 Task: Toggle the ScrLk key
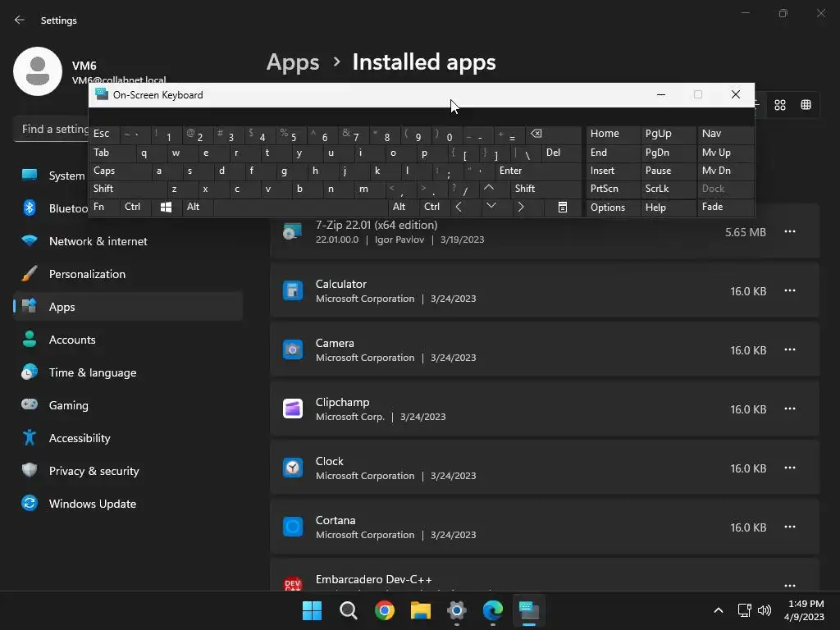669,189
